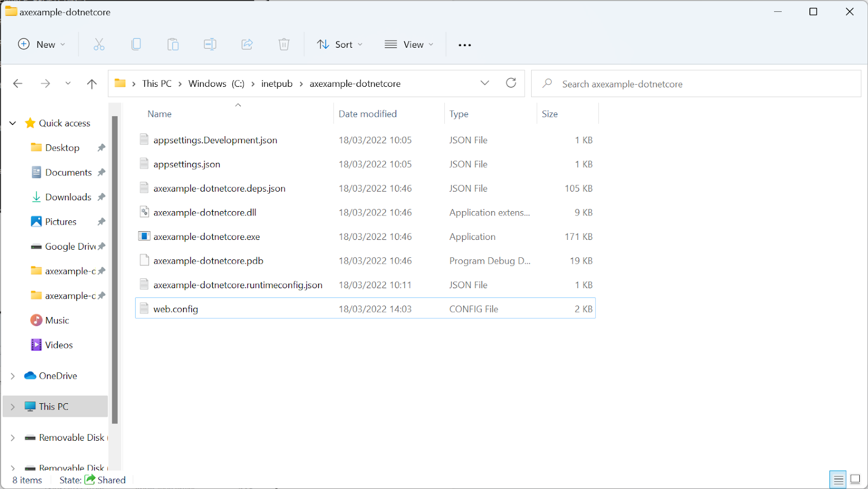This screenshot has height=489, width=868.
Task: Click the Delete icon in the toolbar
Action: (283, 45)
